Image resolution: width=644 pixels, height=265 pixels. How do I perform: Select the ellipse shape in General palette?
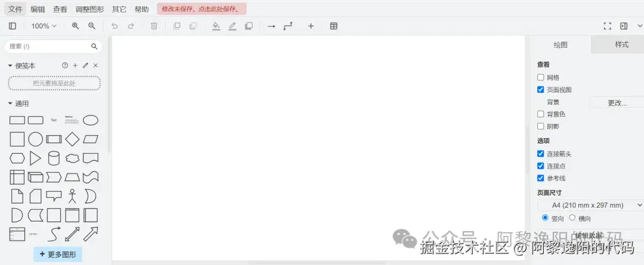91,120
